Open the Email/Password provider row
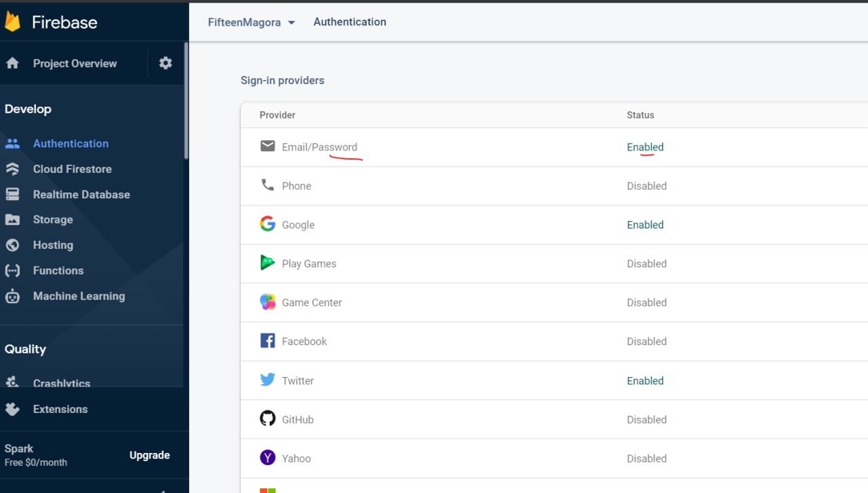This screenshot has width=868, height=493. tap(555, 147)
